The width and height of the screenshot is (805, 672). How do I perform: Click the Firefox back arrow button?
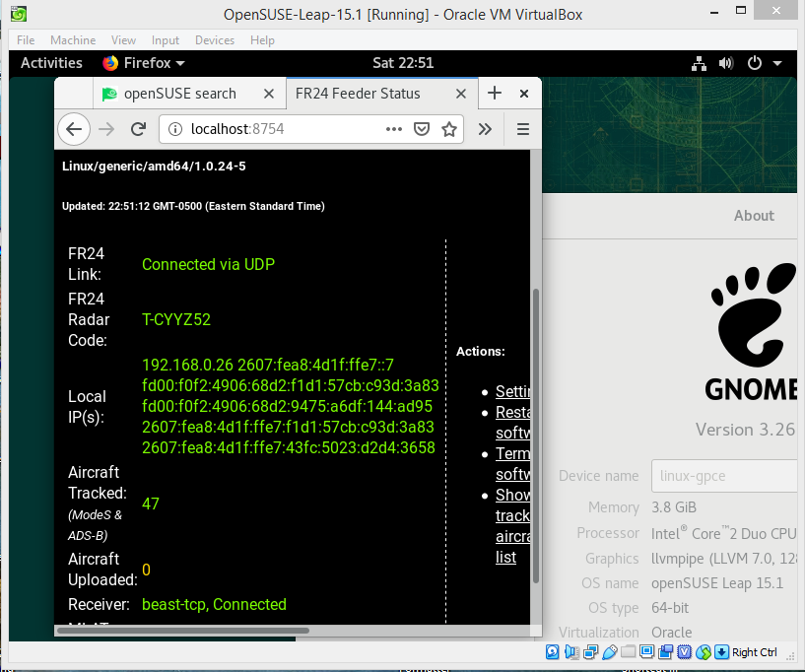tap(74, 129)
